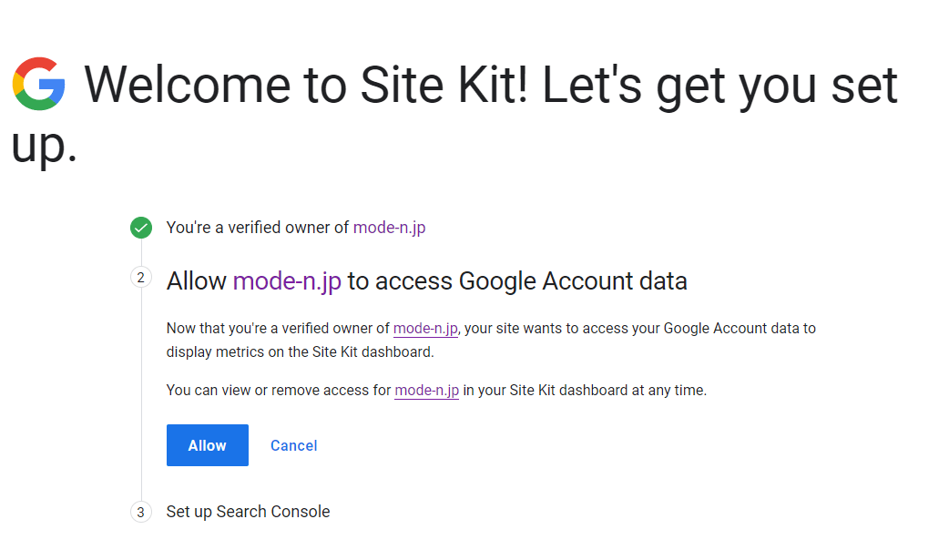Image resolution: width=949 pixels, height=560 pixels.
Task: Select the step 3 number circle
Action: [141, 512]
